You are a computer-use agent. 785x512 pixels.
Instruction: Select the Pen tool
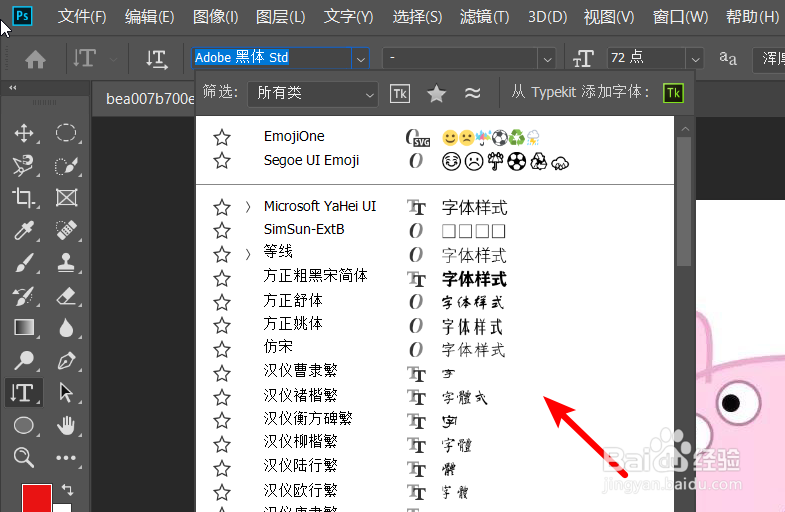coord(66,360)
